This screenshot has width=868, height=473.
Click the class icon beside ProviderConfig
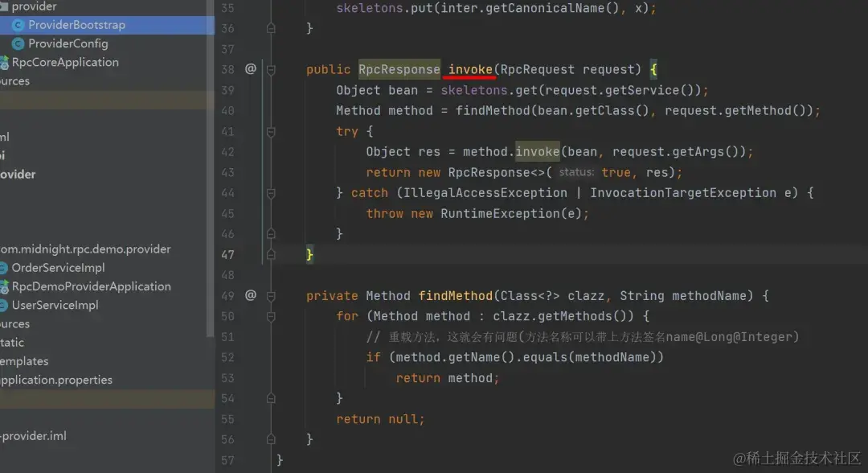coord(18,43)
